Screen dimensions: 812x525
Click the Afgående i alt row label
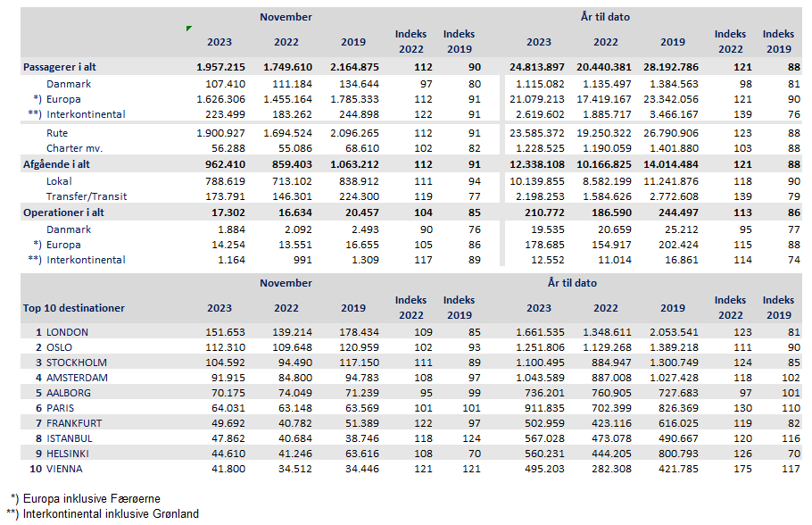pos(59,164)
